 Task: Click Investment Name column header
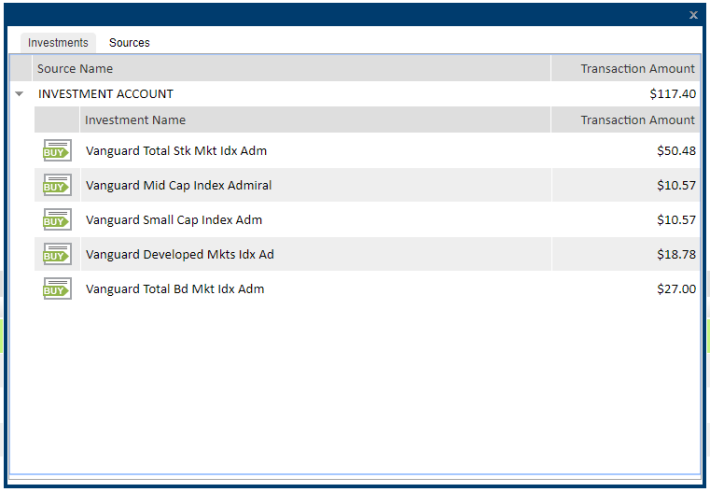click(315, 120)
